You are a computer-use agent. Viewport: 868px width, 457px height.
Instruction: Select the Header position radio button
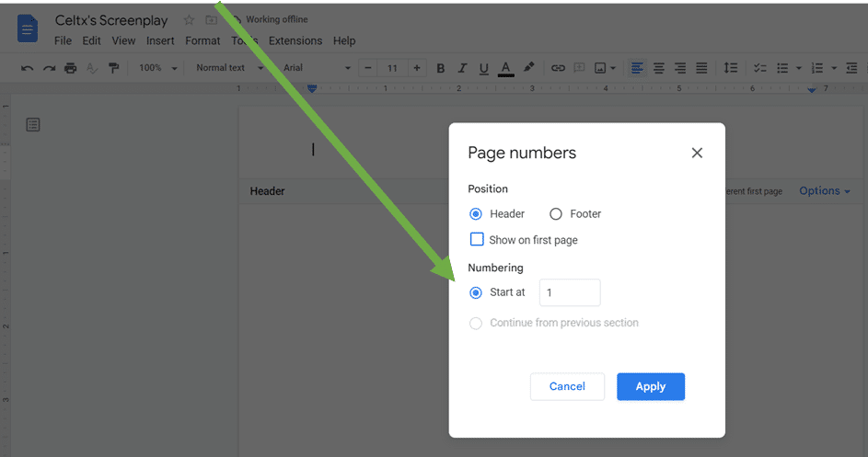click(476, 214)
